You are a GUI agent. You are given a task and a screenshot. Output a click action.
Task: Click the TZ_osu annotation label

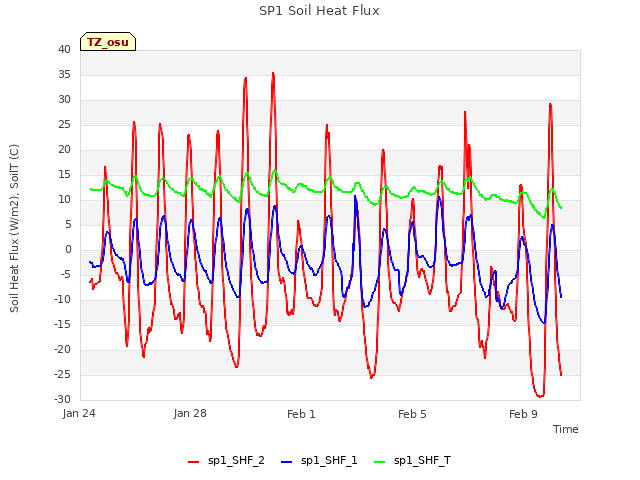tap(108, 42)
